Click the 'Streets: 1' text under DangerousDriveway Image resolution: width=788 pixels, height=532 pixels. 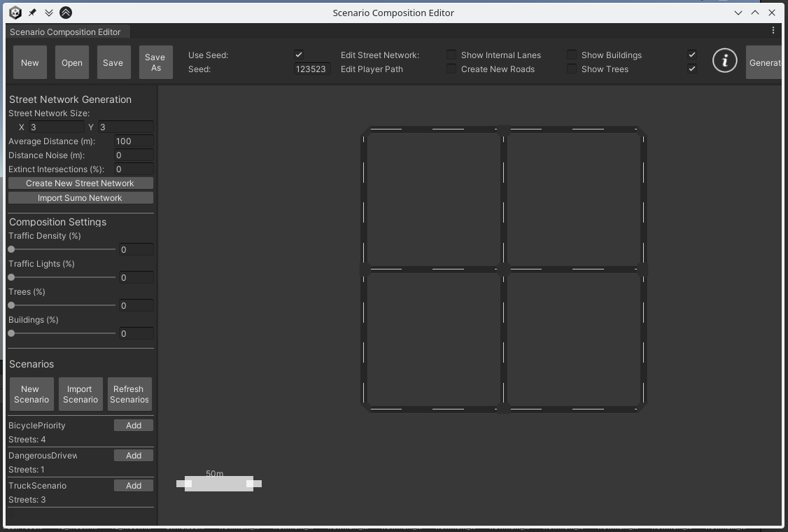coord(27,470)
